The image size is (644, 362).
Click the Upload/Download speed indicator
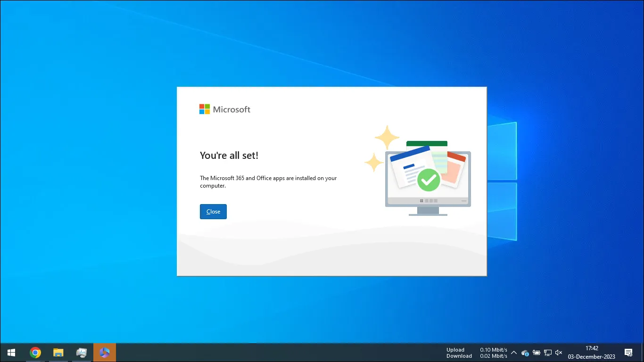pos(476,352)
